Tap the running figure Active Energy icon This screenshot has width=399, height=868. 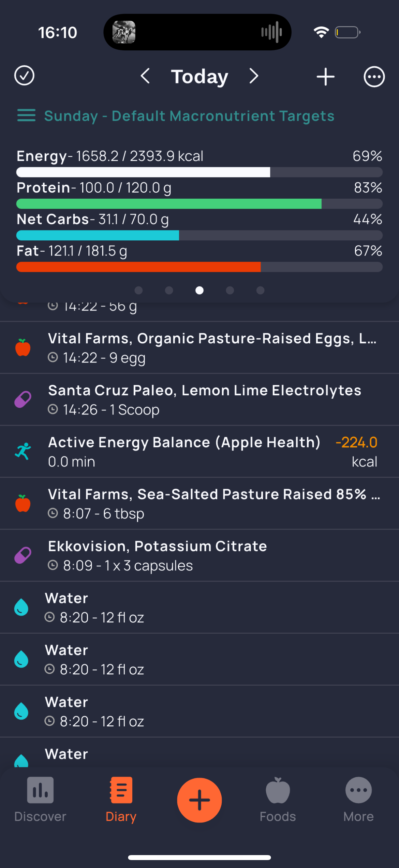[x=23, y=451]
